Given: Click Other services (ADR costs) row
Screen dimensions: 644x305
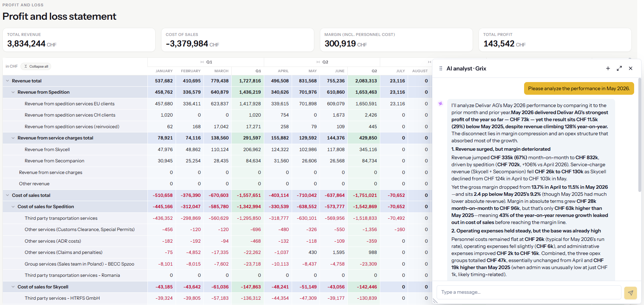Looking at the screenshot, I should coord(53,241).
